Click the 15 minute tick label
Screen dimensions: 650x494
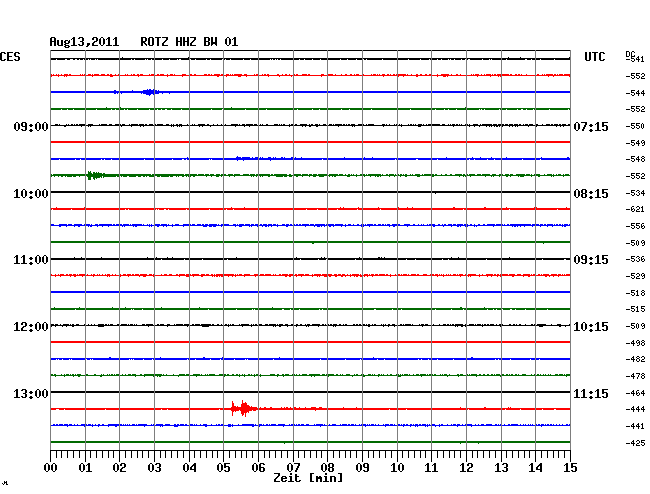[x=570, y=468]
